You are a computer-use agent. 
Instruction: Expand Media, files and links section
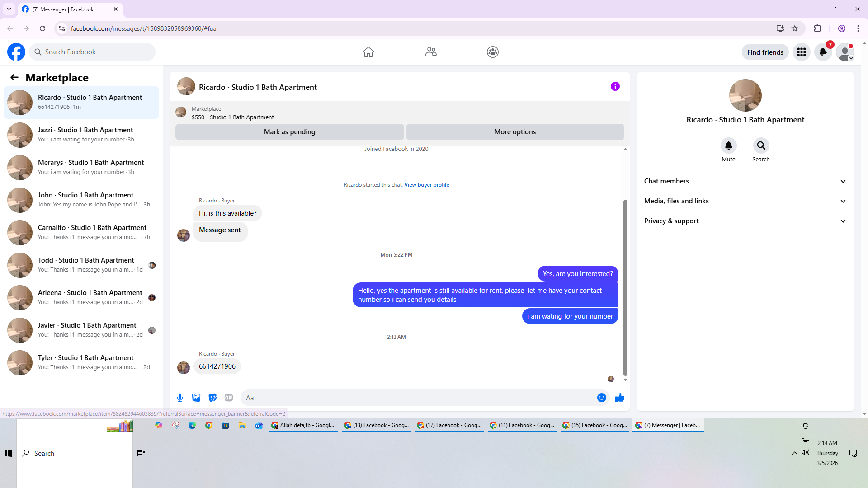(x=745, y=201)
